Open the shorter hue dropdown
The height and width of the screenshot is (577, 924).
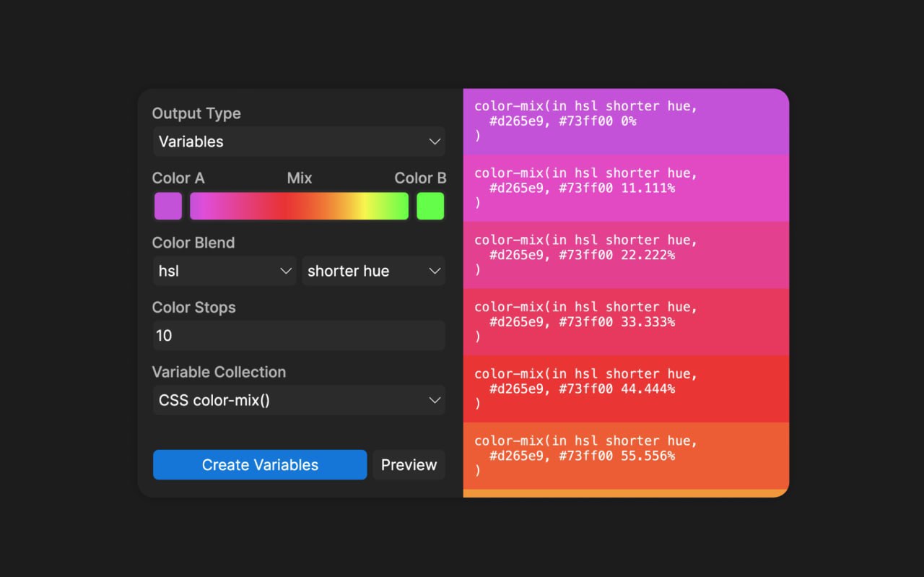(373, 271)
